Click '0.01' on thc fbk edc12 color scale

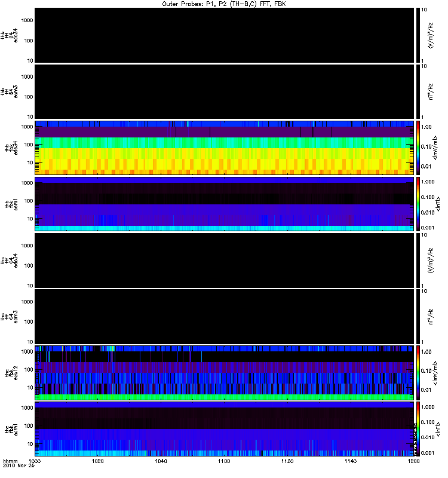(426, 390)
